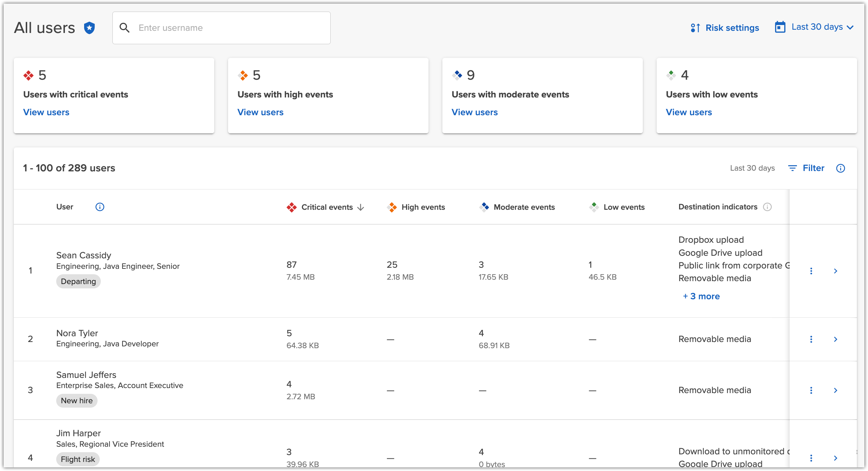This screenshot has height=471, width=868.
Task: Sort by Critical events column
Action: tap(327, 207)
